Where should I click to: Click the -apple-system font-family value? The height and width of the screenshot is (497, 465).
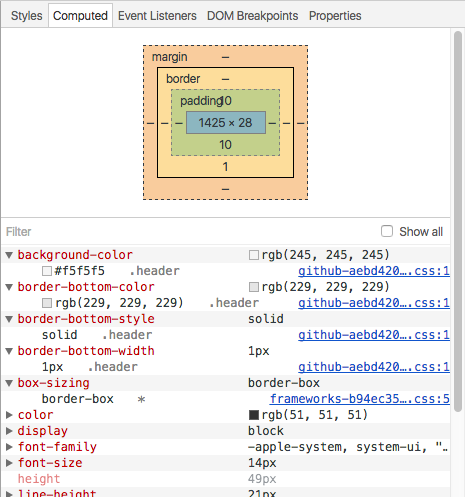tap(348, 447)
